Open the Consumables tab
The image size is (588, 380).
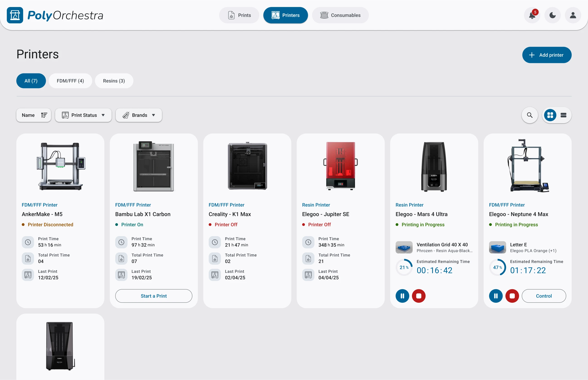tap(340, 15)
